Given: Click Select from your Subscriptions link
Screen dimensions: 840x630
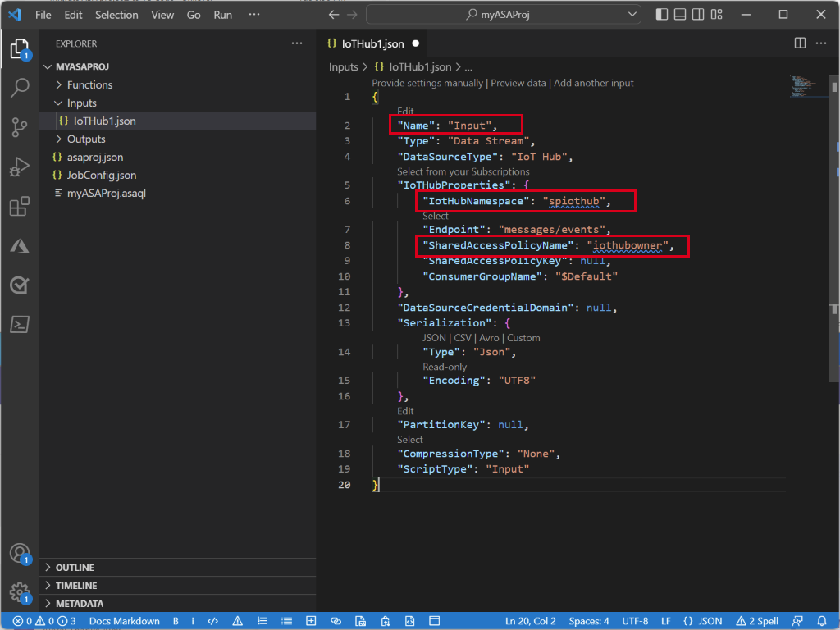Looking at the screenshot, I should [463, 171].
